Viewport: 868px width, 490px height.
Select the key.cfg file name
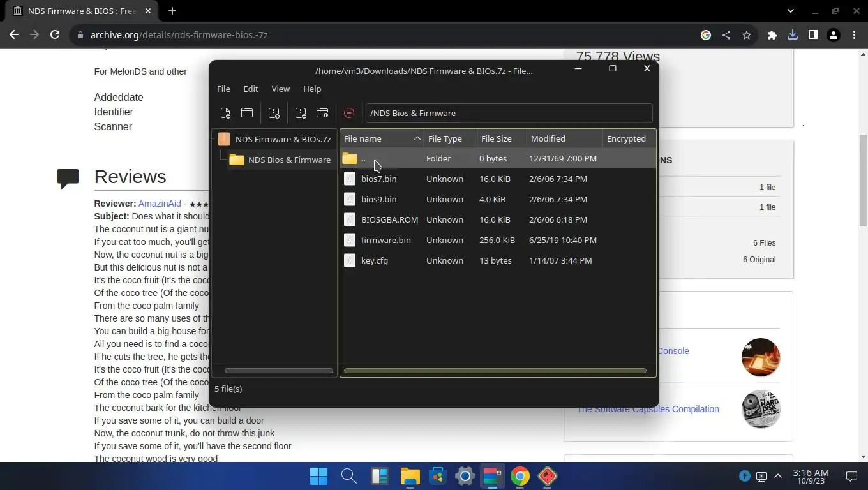pos(375,260)
